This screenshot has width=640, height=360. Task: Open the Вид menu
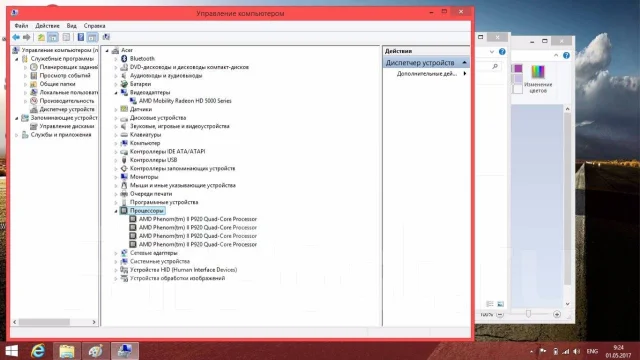[71, 26]
